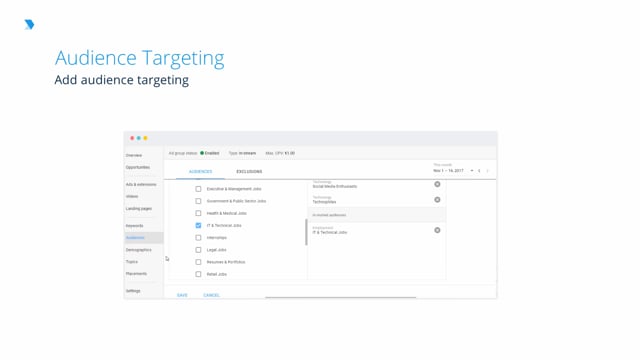This screenshot has width=640, height=360.
Task: Switch to the Audiences tab
Action: (200, 171)
